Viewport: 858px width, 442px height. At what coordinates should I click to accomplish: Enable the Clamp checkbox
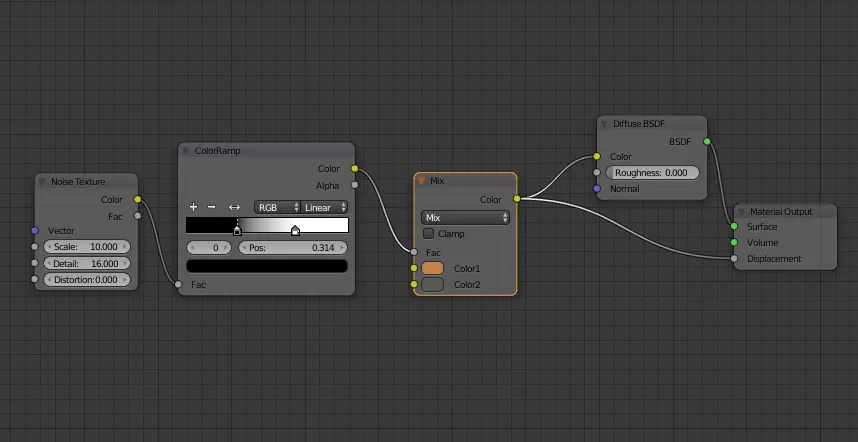[x=428, y=234]
